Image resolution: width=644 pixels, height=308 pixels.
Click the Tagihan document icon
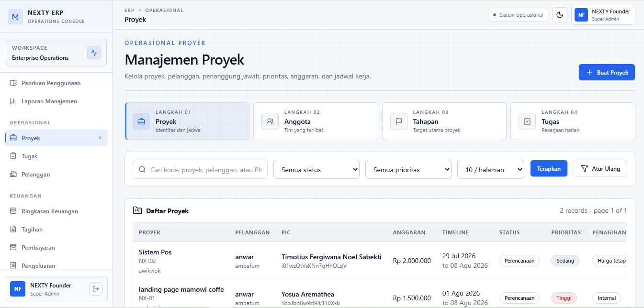click(x=13, y=230)
